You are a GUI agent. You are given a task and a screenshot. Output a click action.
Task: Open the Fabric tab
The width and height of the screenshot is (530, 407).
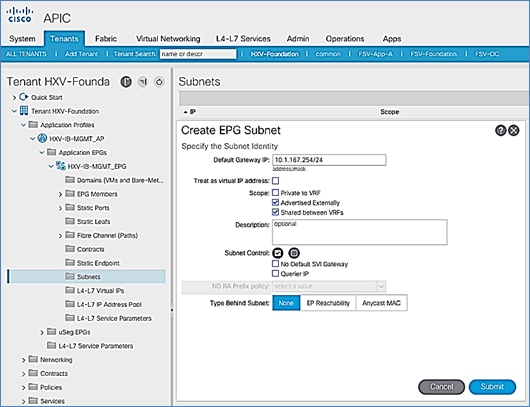(106, 39)
